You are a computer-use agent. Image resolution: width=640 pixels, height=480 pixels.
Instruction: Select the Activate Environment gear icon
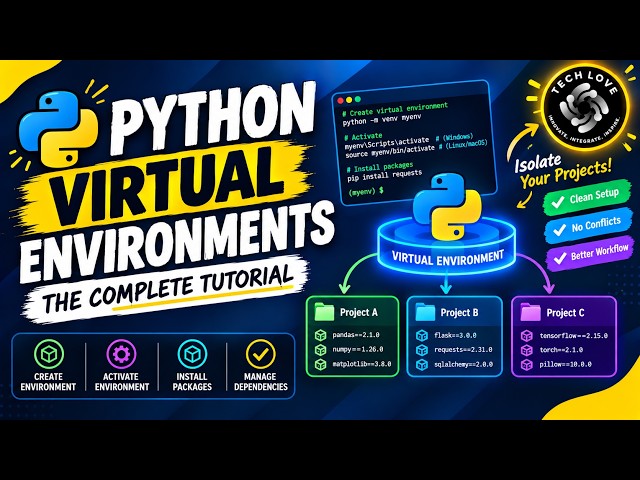click(x=121, y=354)
